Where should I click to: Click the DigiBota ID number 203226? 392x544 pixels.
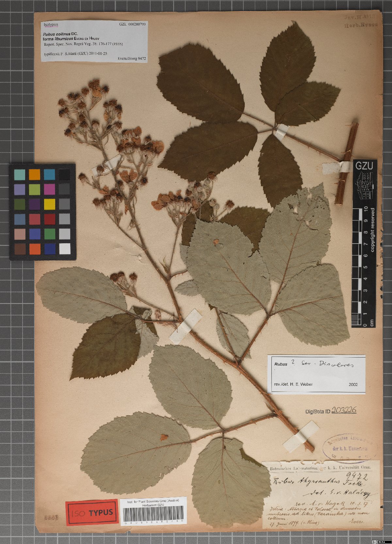[344, 410]
